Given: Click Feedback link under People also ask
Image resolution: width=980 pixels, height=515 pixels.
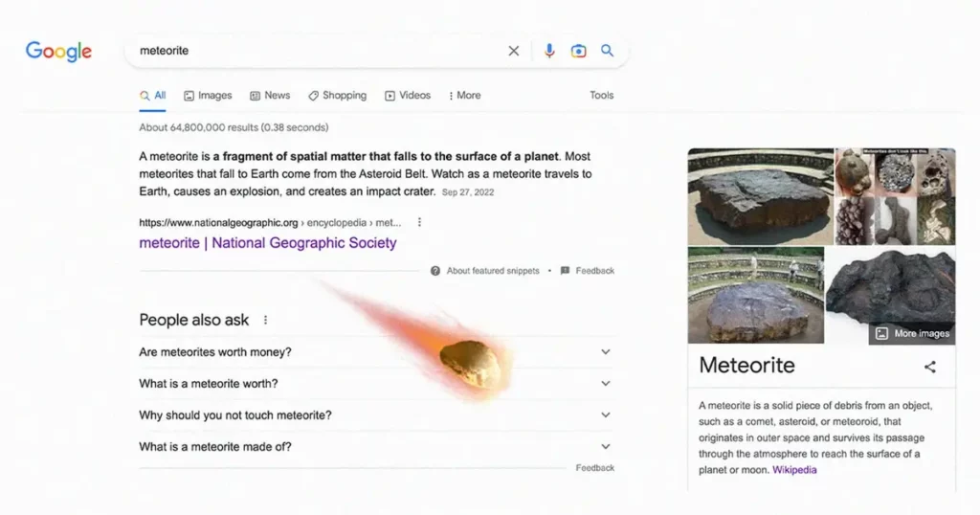Looking at the screenshot, I should pos(595,467).
